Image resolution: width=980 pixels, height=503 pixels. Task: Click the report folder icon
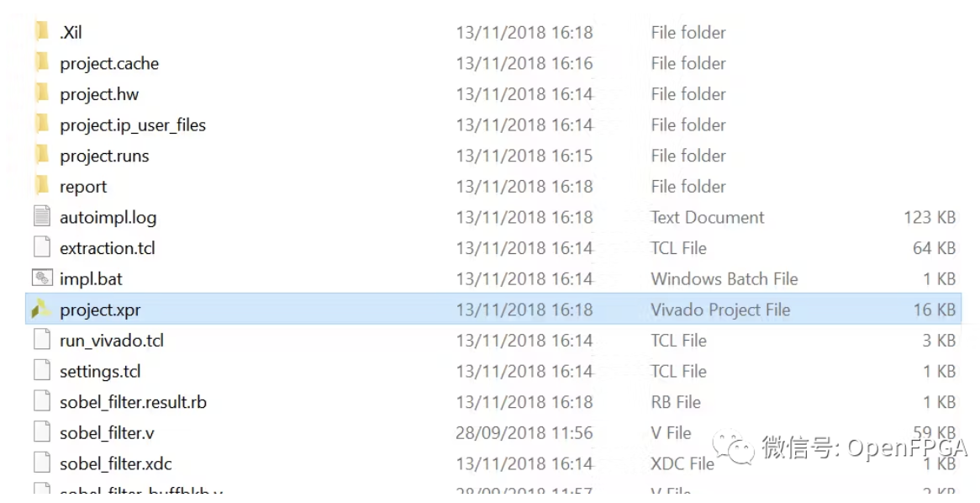42,186
